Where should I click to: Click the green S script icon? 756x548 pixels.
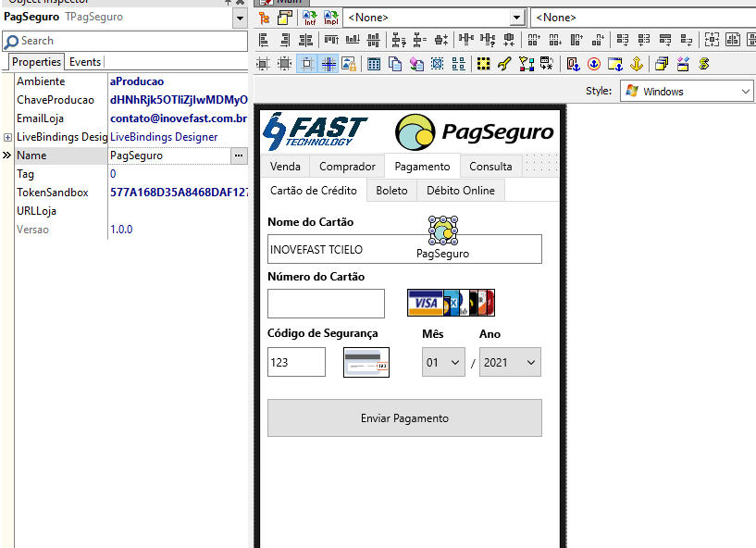pyautogui.click(x=704, y=64)
